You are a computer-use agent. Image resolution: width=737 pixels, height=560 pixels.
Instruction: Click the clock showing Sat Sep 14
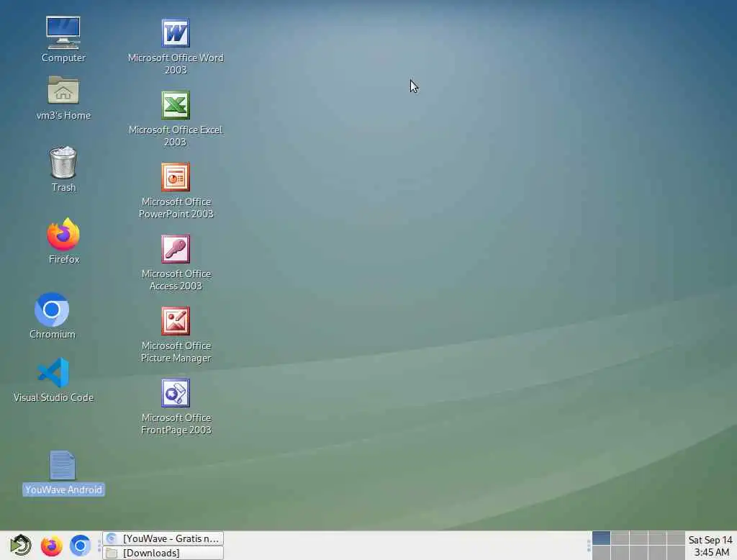(x=710, y=546)
